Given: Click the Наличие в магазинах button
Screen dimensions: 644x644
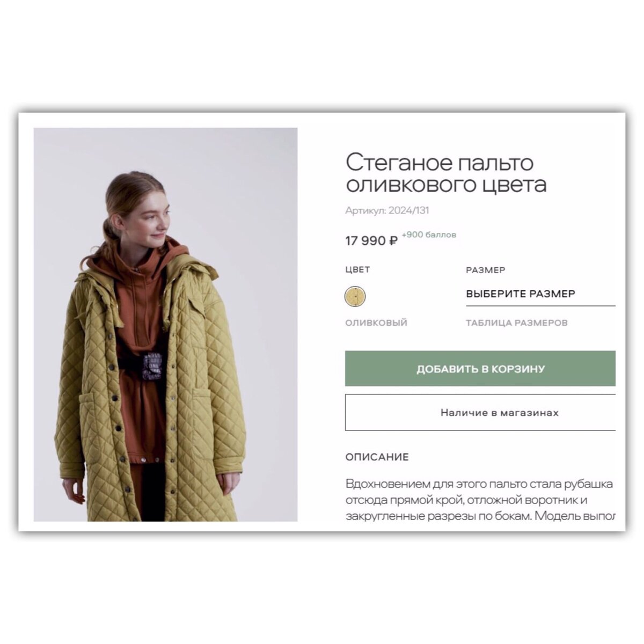Looking at the screenshot, I should point(480,413).
